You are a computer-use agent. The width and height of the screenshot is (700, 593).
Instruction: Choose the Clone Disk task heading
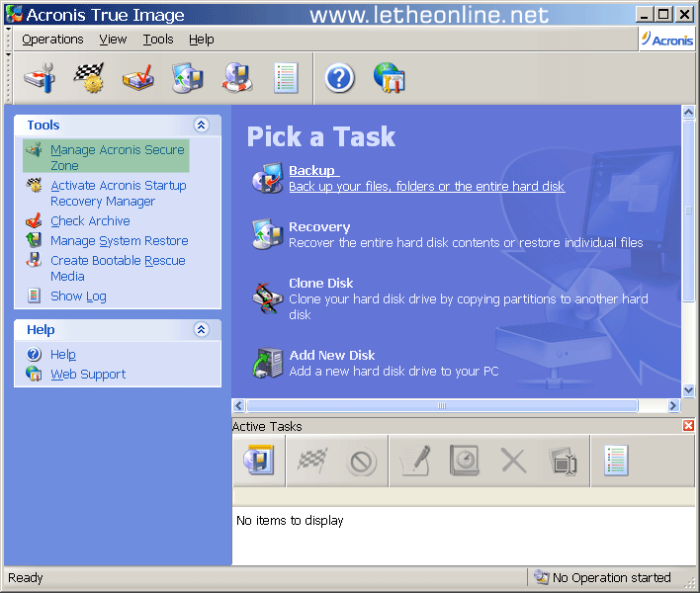tap(321, 283)
